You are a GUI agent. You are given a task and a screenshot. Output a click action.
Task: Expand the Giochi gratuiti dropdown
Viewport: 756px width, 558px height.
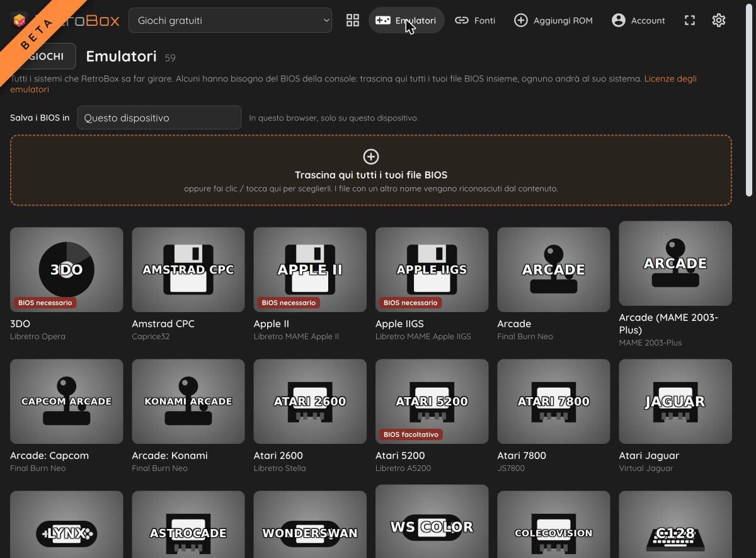coord(231,20)
